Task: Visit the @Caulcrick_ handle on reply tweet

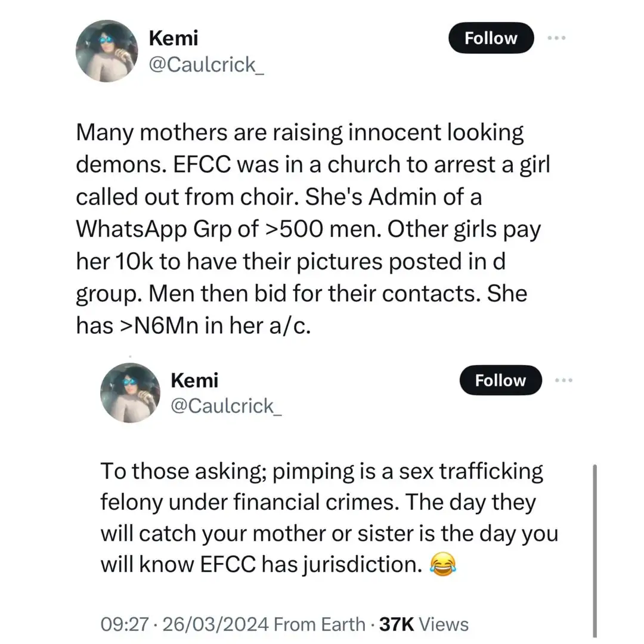Action: pyautogui.click(x=225, y=405)
